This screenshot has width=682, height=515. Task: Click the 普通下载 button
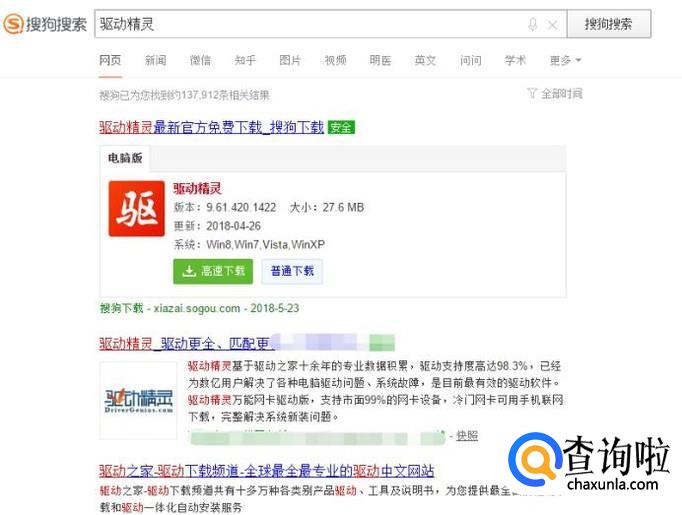point(292,271)
